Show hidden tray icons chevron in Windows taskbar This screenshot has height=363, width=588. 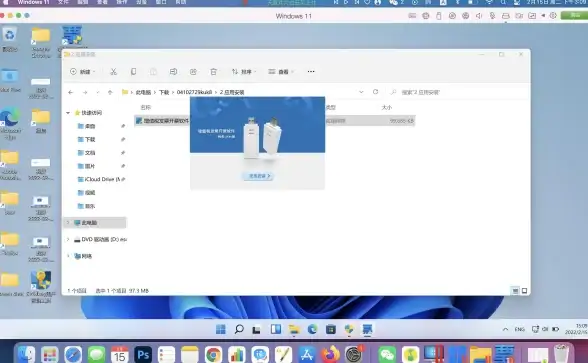point(505,329)
